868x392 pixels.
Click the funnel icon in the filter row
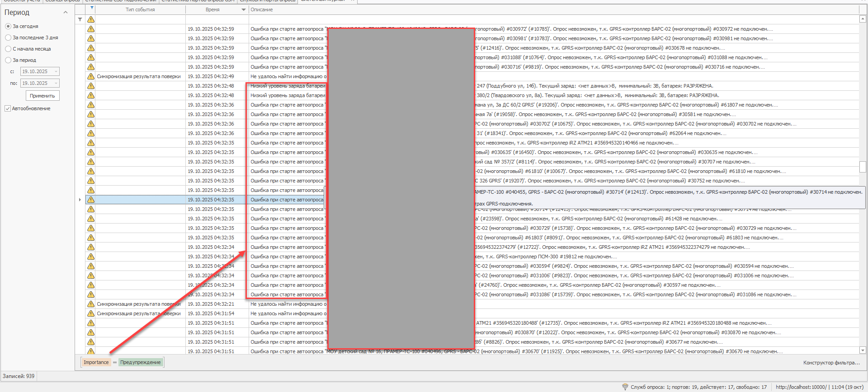[x=80, y=19]
